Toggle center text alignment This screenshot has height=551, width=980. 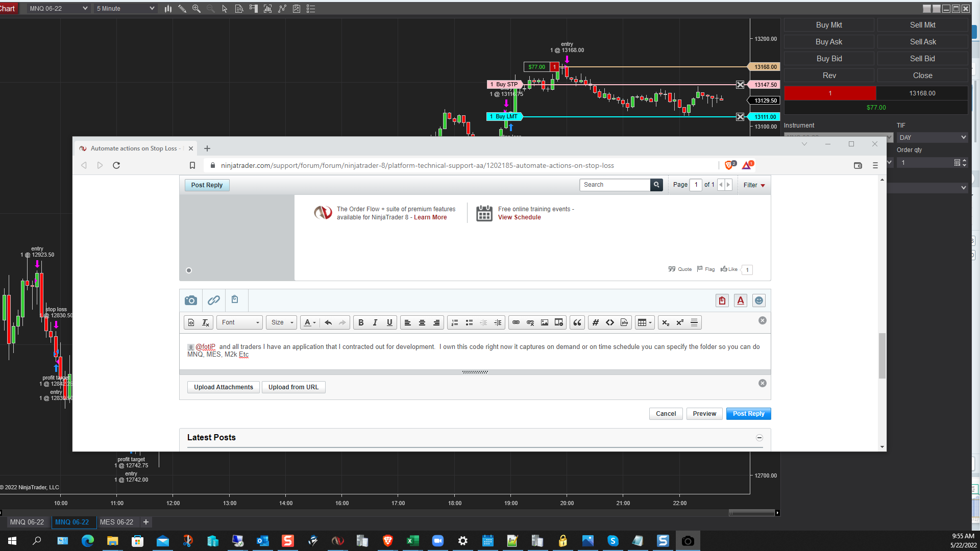coord(422,322)
